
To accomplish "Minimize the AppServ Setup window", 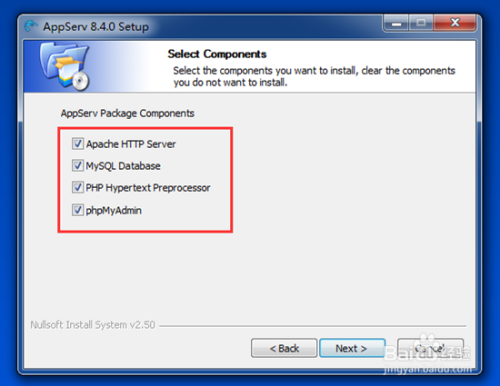I will click(x=396, y=23).
